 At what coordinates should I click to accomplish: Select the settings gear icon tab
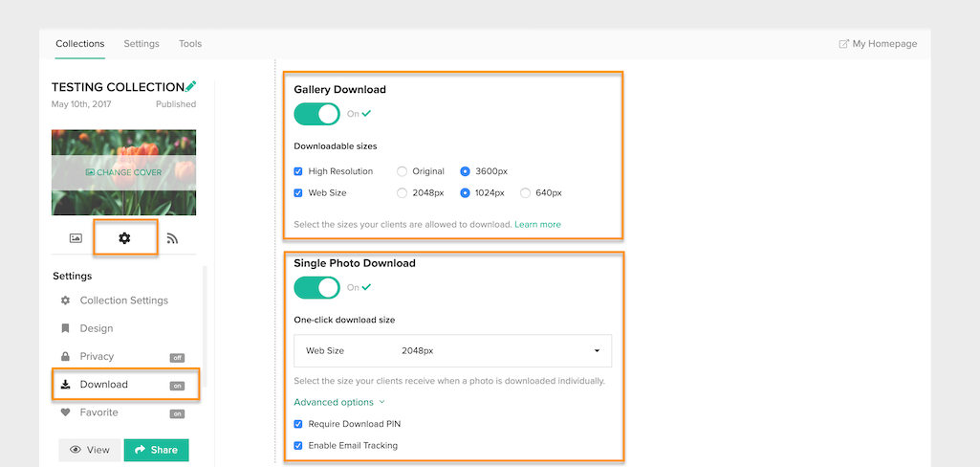124,237
